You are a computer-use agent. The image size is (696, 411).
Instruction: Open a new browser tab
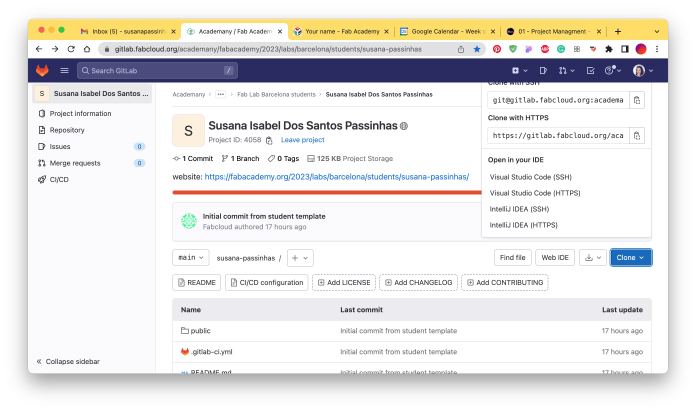click(618, 32)
